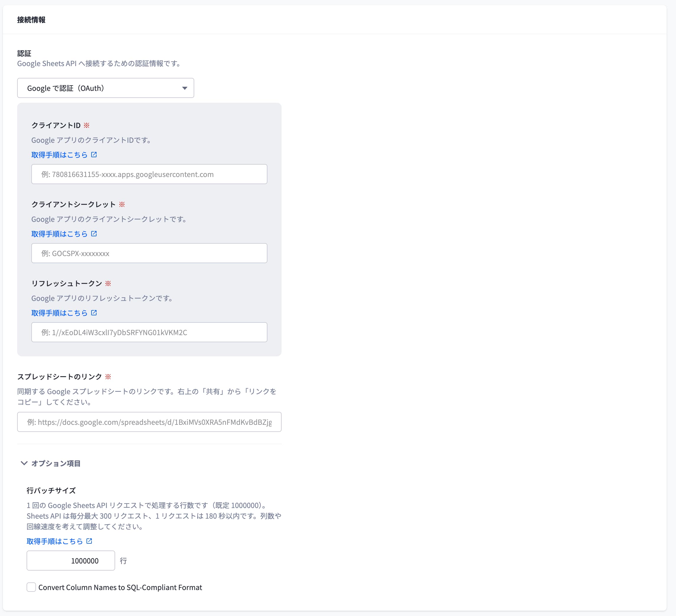Image resolution: width=676 pixels, height=616 pixels.
Task: Click the クライアントシークレット input field
Action: 149,253
